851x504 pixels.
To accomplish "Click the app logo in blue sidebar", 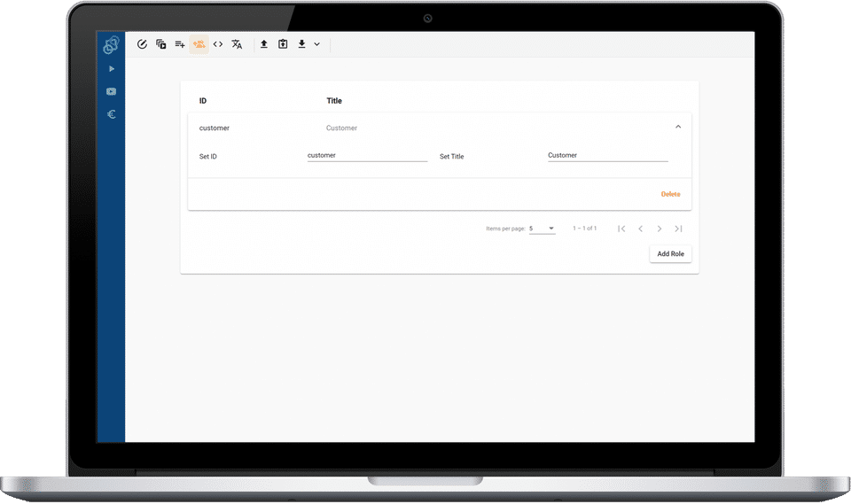I will tap(111, 45).
